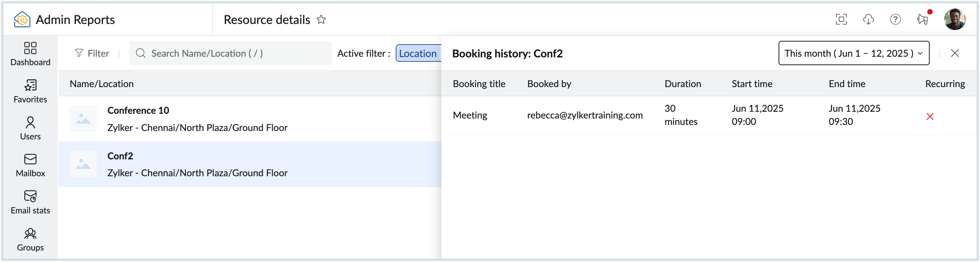Click the fullscreen view icon
Screen dimensions: 980x262
point(841,19)
